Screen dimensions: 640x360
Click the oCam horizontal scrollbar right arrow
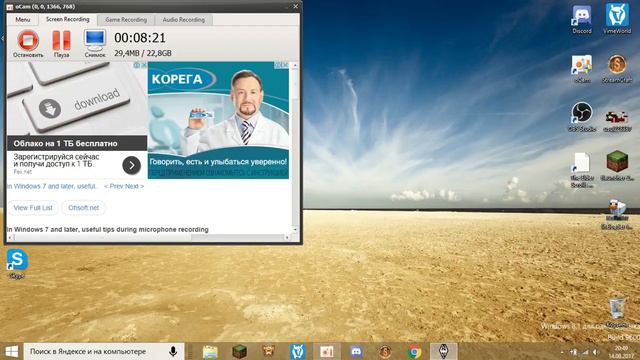(x=287, y=237)
